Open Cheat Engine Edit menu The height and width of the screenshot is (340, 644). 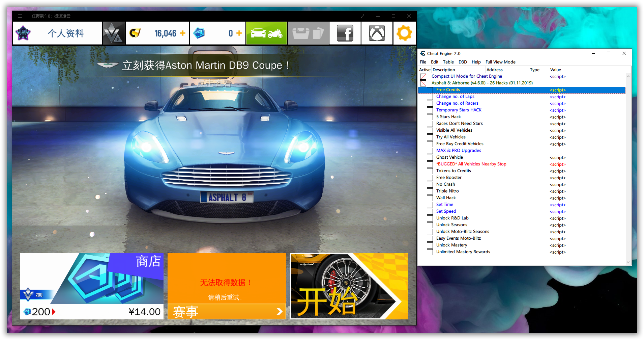435,62
